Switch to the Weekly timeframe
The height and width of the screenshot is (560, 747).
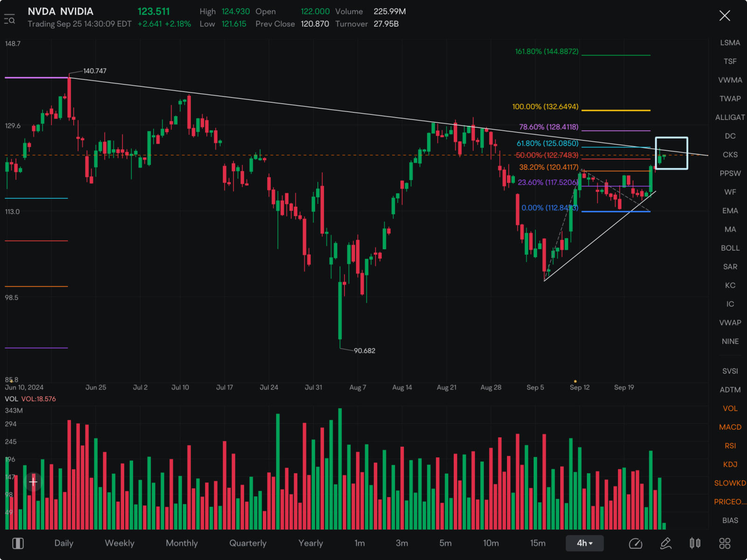(120, 543)
